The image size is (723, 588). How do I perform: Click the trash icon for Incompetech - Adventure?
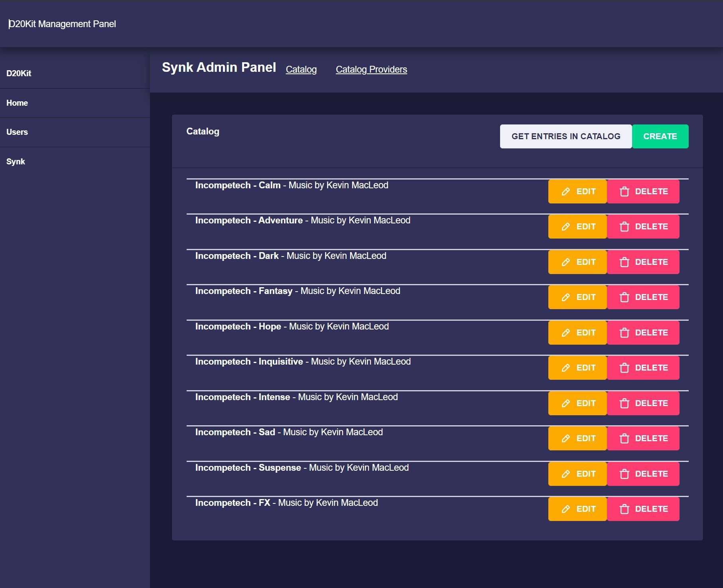pos(624,227)
